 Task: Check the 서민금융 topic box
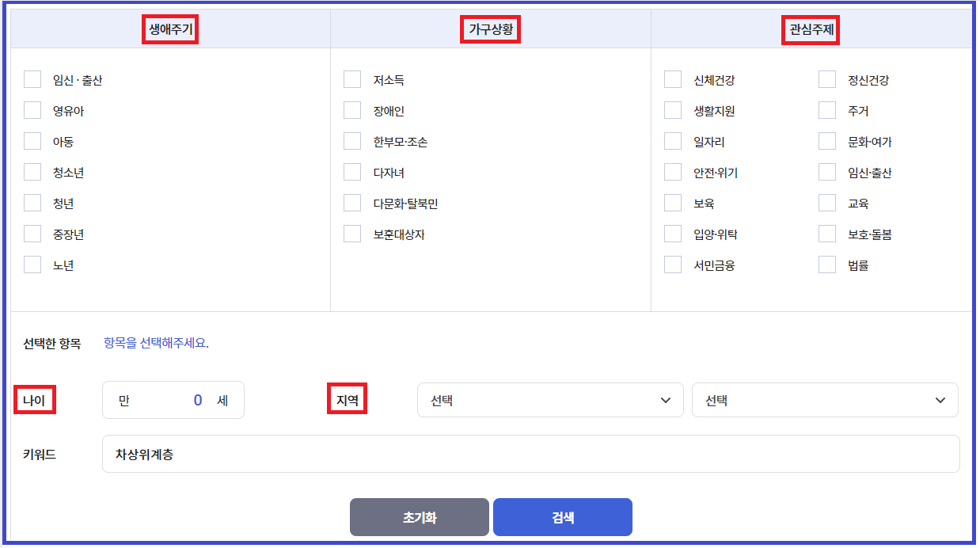pyautogui.click(x=671, y=264)
